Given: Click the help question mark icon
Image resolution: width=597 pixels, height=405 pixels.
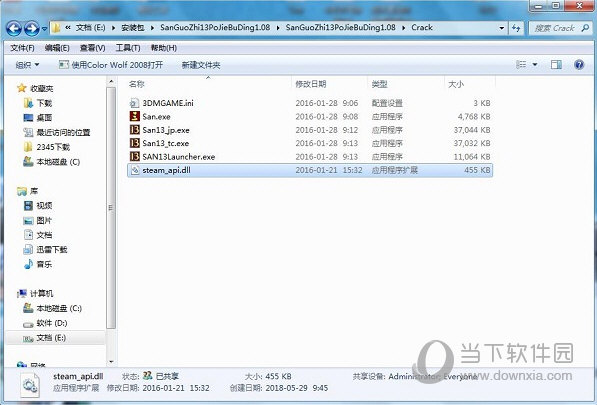Looking at the screenshot, I should click(579, 65).
